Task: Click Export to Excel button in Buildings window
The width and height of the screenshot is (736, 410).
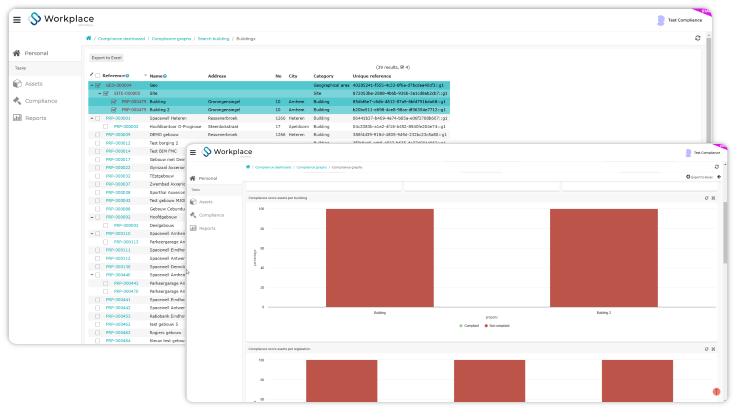Action: click(107, 58)
